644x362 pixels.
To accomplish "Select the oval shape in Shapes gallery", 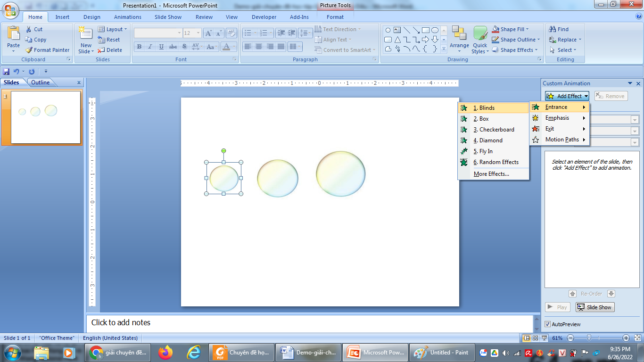I will click(x=435, y=30).
